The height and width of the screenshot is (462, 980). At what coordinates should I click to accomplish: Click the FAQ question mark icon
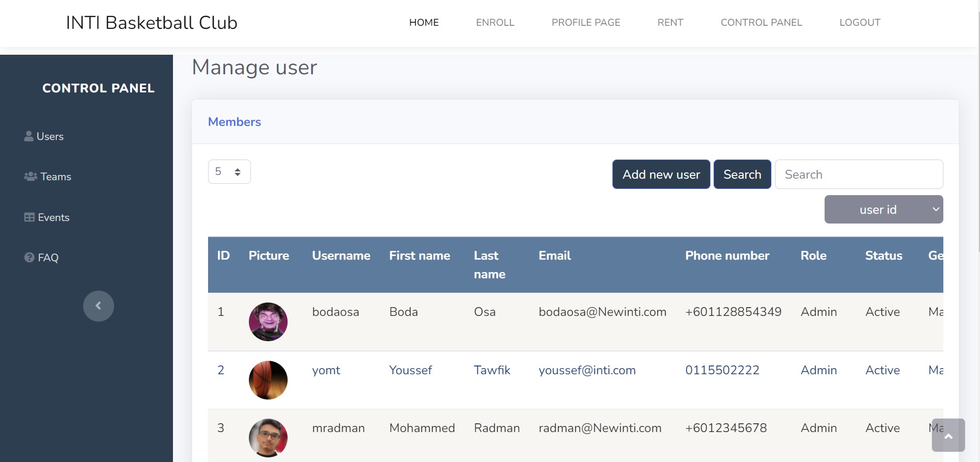29,258
